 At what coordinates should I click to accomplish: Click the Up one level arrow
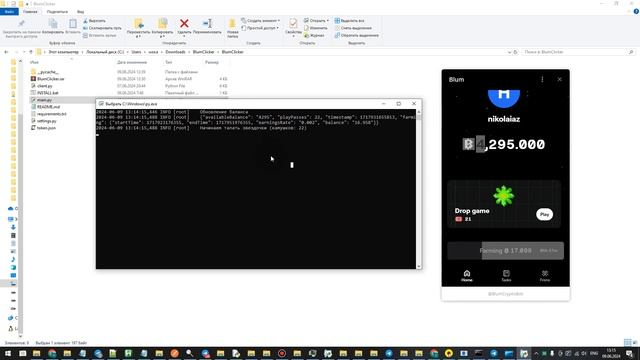click(31, 52)
